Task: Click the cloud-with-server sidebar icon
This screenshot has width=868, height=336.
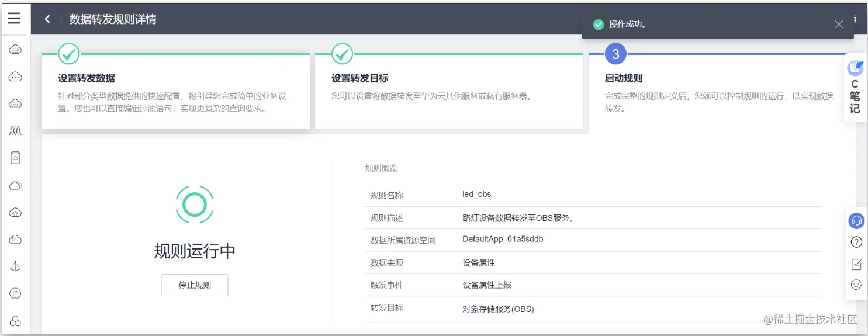Action: pos(15,50)
